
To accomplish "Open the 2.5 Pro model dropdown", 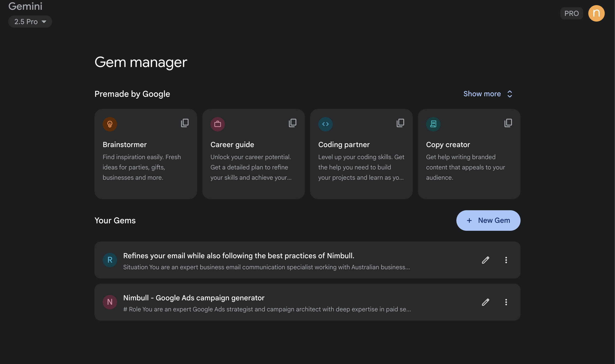I will (30, 22).
